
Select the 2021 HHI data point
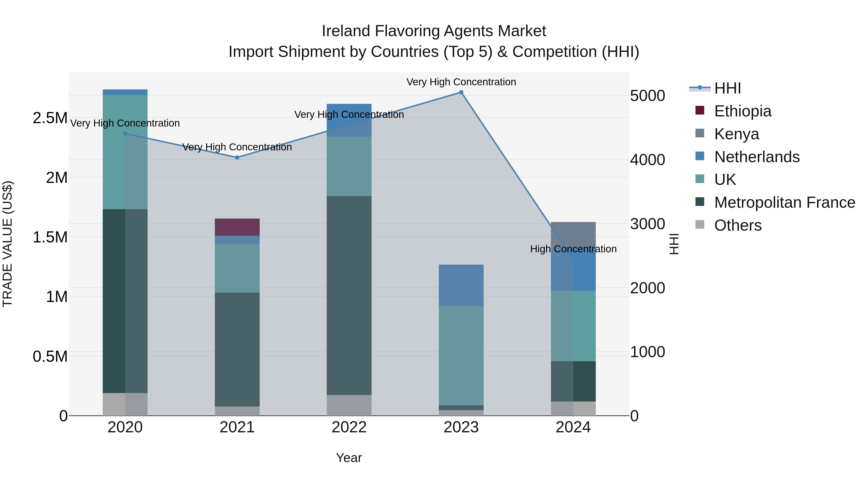click(x=237, y=158)
